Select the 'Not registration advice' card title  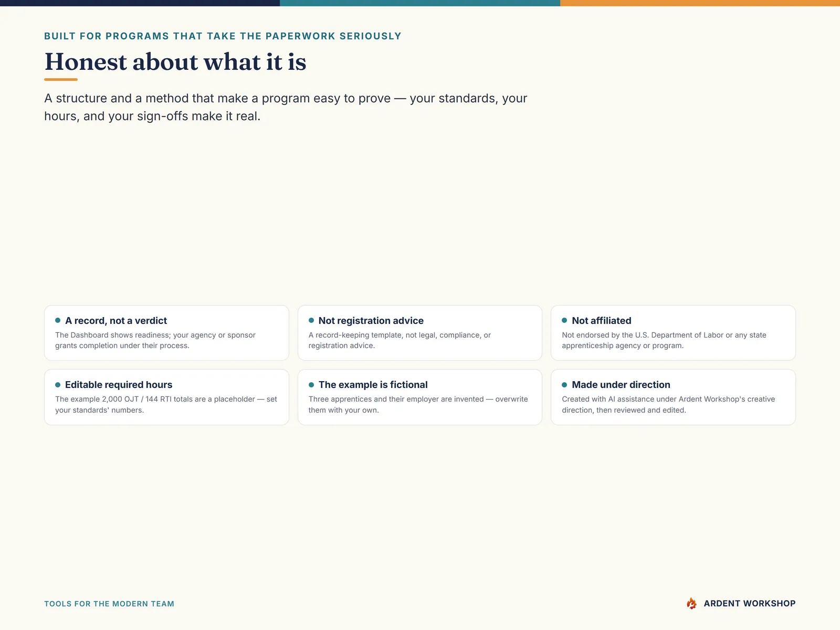371,321
